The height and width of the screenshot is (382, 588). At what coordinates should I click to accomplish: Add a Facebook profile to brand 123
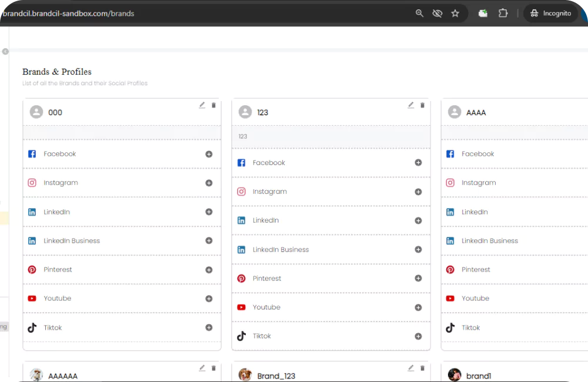pos(418,162)
